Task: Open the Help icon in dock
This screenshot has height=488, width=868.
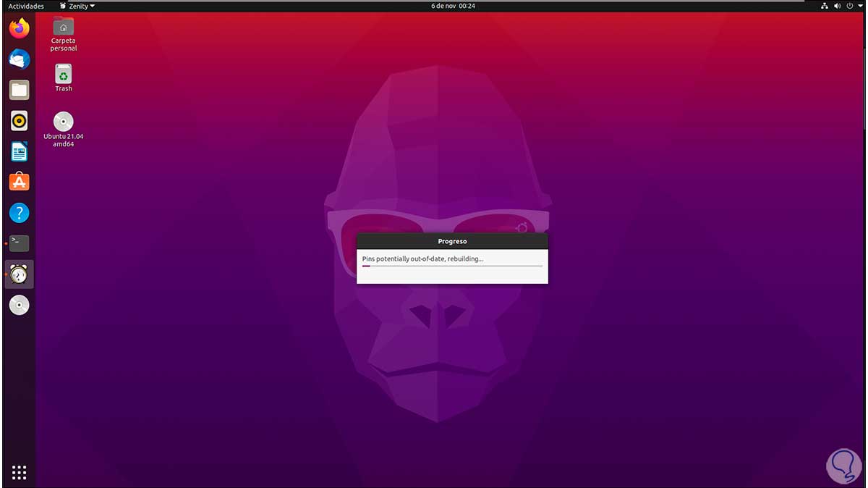Action: pos(20,213)
